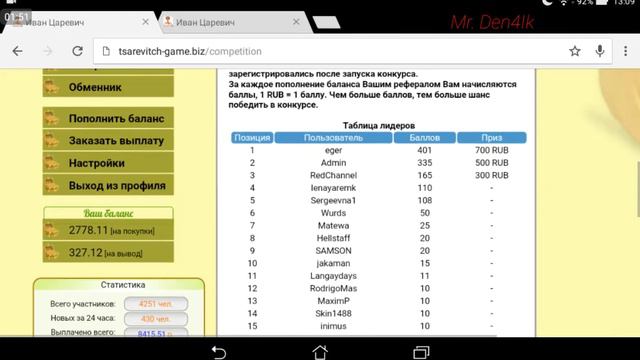Click the 335 points value
Image resolution: width=640 pixels, height=360 pixels.
click(424, 163)
